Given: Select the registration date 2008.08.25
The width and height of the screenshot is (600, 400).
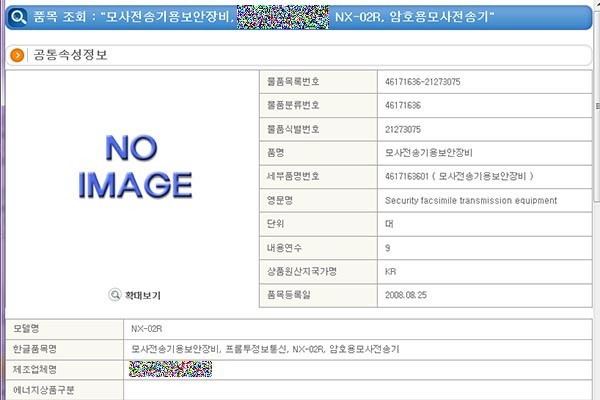Looking at the screenshot, I should (406, 295).
